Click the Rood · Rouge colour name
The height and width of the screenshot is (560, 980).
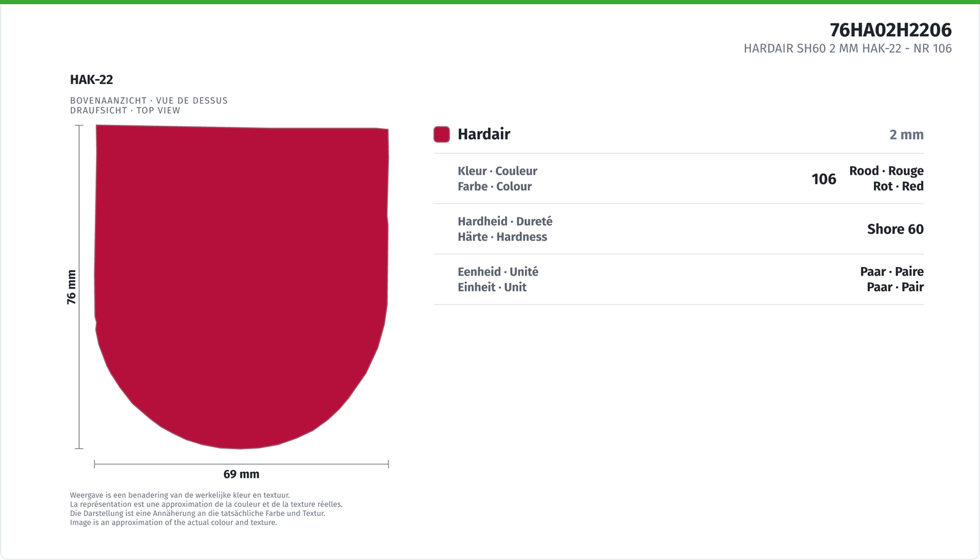[886, 171]
